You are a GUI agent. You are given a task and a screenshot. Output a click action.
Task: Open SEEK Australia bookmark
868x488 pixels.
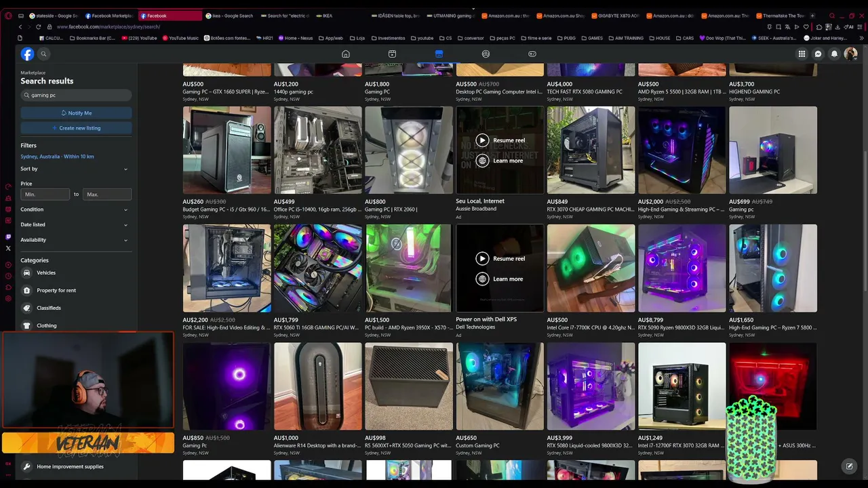pos(774,38)
